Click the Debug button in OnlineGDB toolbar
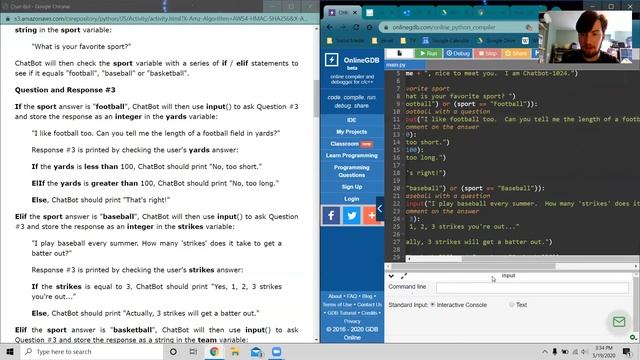The height and width of the screenshot is (360, 640). [x=458, y=53]
